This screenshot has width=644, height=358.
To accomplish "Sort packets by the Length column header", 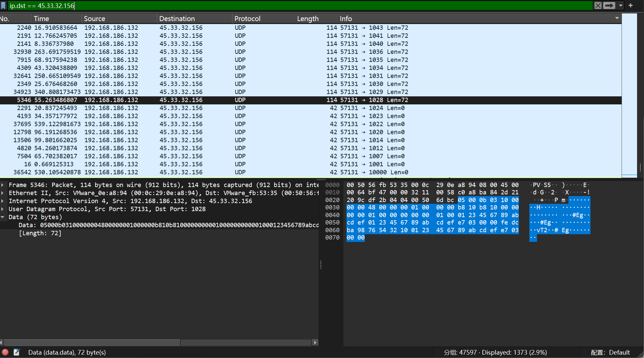I will point(308,19).
